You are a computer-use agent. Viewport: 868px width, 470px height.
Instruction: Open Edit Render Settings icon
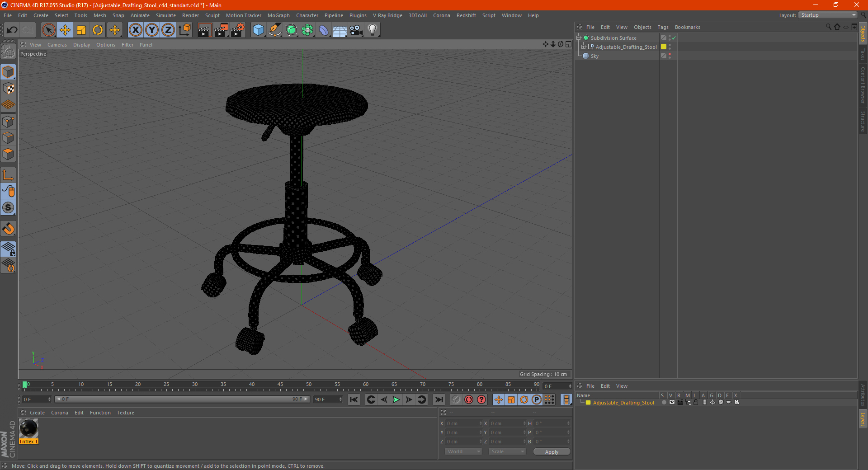(x=238, y=30)
